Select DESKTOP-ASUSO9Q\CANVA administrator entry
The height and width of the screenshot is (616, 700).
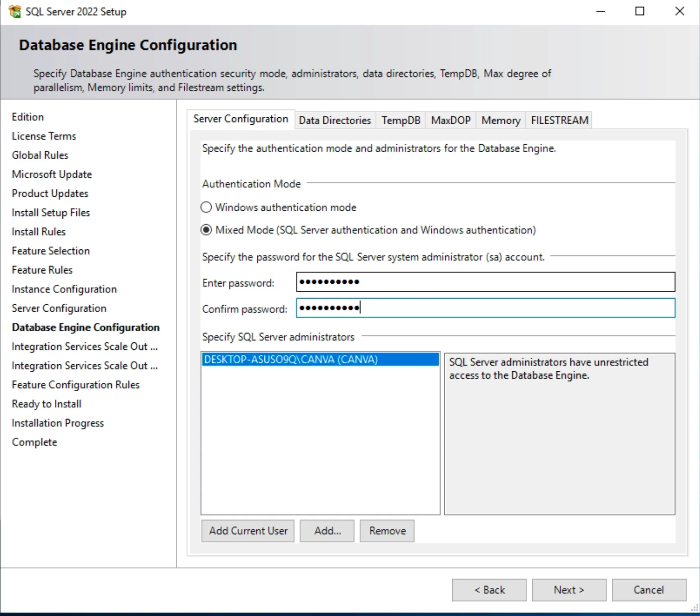tap(320, 360)
